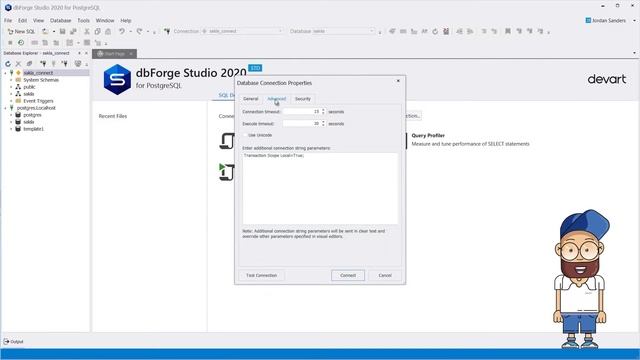Screen dimensions: 640x360
Task: Click the Open file icon next to New SQL
Action: coord(45,31)
